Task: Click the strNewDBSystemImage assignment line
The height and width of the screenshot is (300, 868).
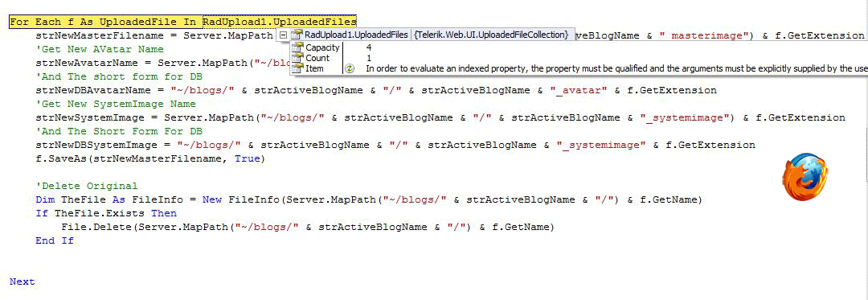Action: (395, 145)
